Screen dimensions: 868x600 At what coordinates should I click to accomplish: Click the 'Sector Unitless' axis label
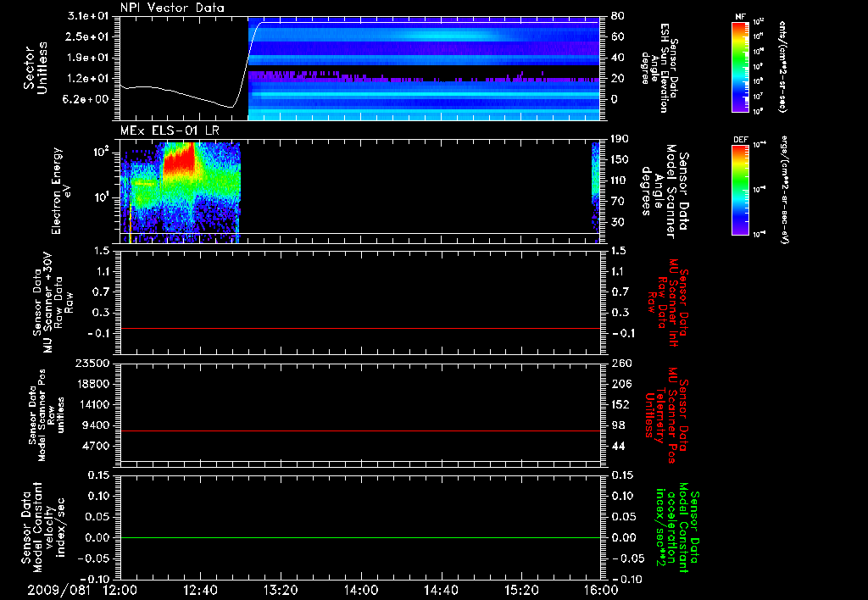pyautogui.click(x=36, y=68)
